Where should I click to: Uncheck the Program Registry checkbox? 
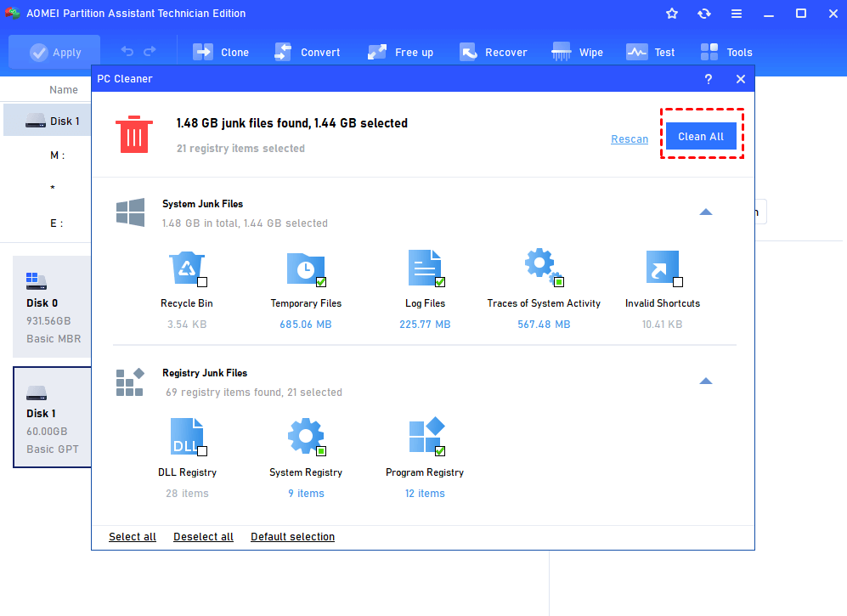point(440,451)
